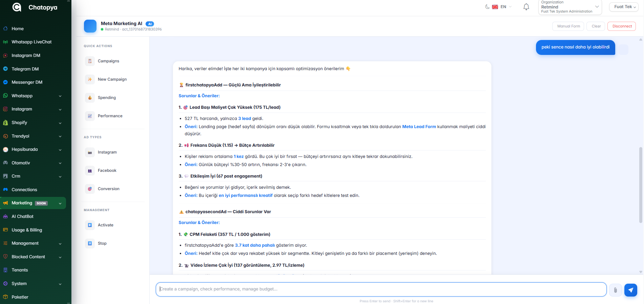Select Campaigns quick action
The height and width of the screenshot is (304, 644).
coord(113,61)
